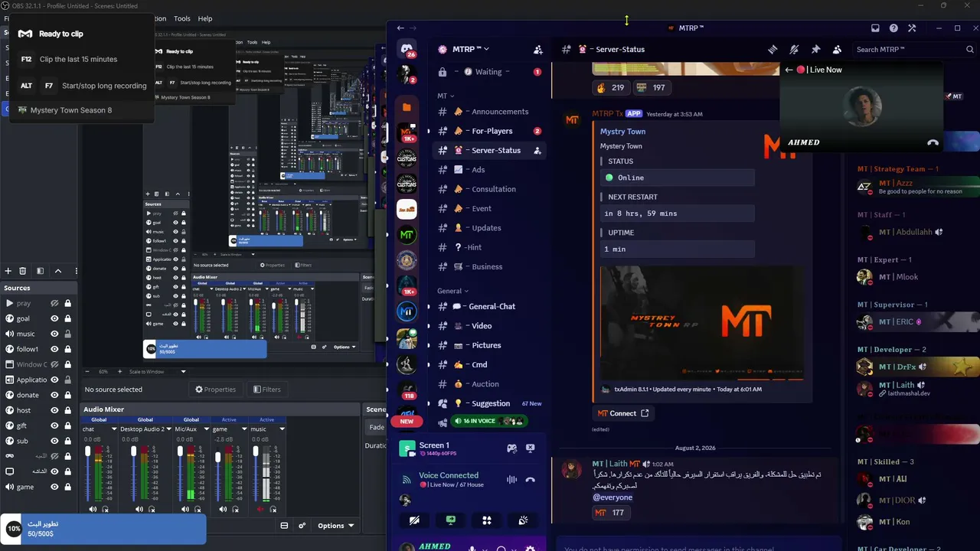Image resolution: width=980 pixels, height=551 pixels.
Task: Unmute the music channel in Audio Mixer
Action: (x=260, y=509)
